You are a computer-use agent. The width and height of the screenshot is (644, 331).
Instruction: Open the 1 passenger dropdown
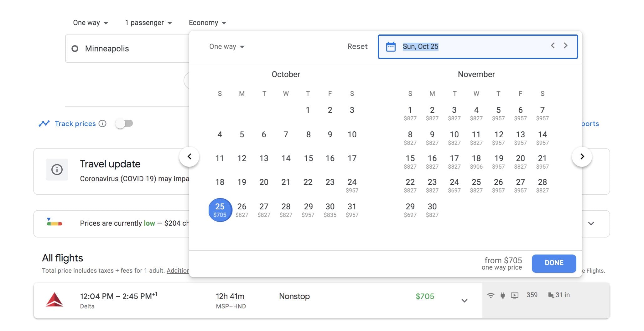(148, 23)
